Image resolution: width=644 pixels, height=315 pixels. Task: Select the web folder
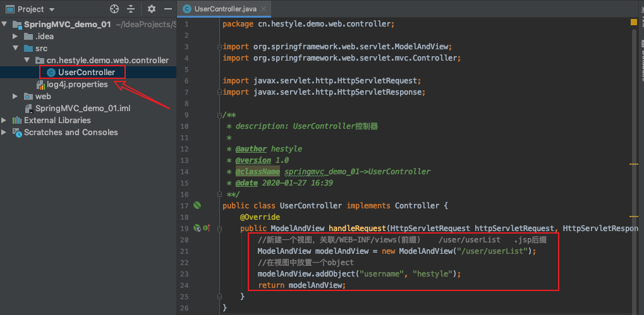coord(43,97)
